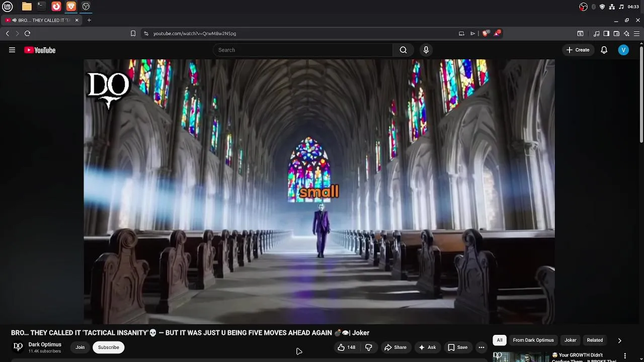Screen dimensions: 644x362
Task: Open the account avatar menu
Action: tap(623, 50)
